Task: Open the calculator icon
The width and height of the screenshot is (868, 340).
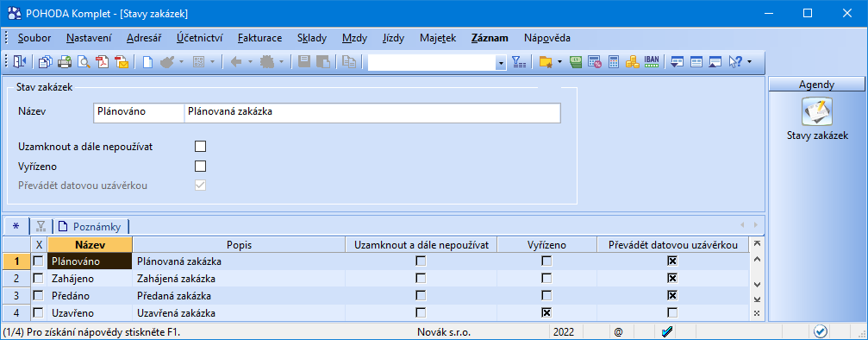Action: (614, 62)
